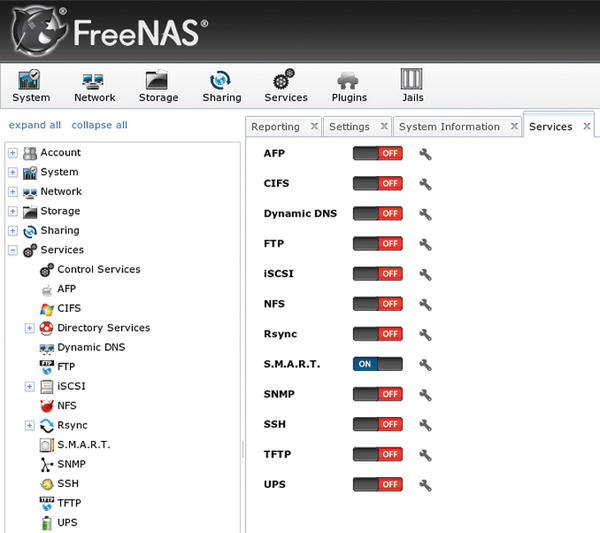Enable the Rsync service toggle
600x533 pixels.
coord(377,334)
